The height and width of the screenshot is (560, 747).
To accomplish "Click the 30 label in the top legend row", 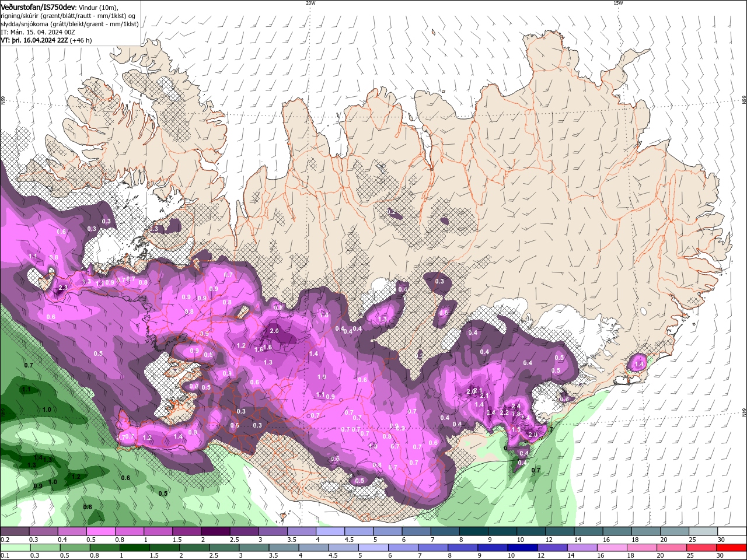I will tap(721, 540).
